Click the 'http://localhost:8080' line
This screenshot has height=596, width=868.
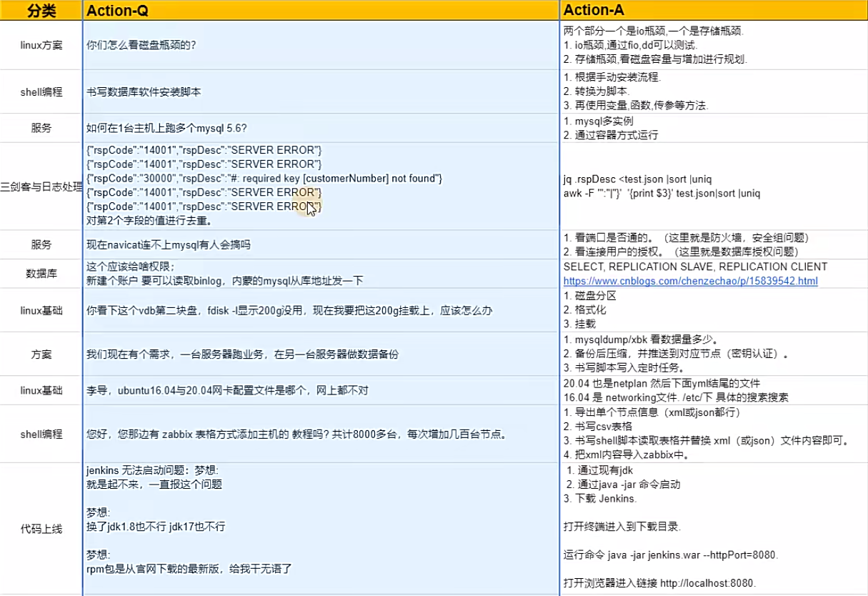[x=660, y=582]
